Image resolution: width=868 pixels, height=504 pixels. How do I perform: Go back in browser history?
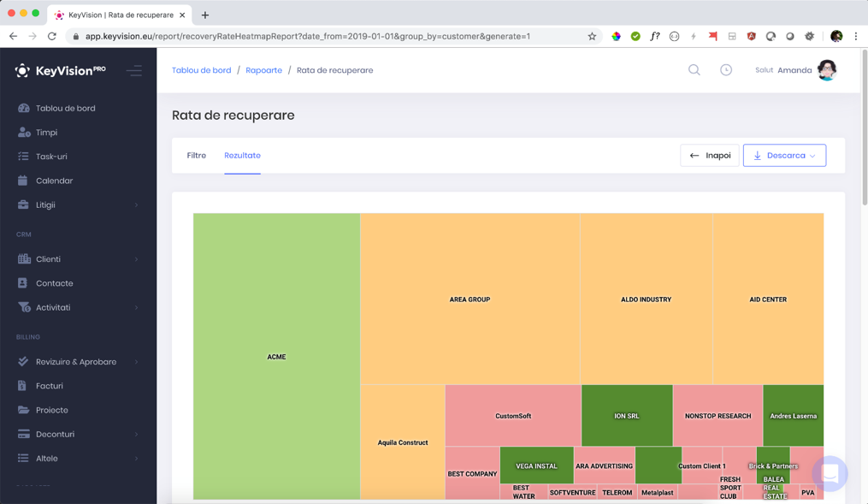(14, 36)
